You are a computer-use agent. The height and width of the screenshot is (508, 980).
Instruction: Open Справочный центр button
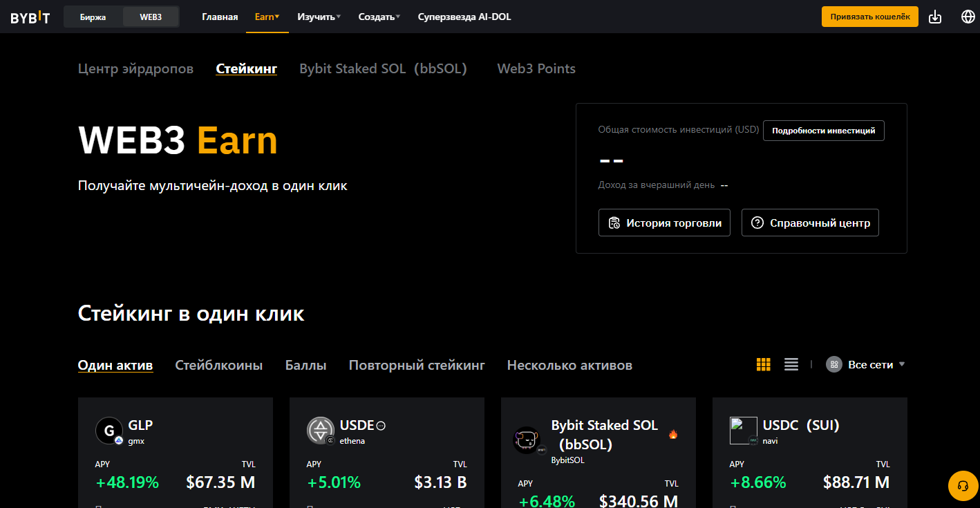810,223
